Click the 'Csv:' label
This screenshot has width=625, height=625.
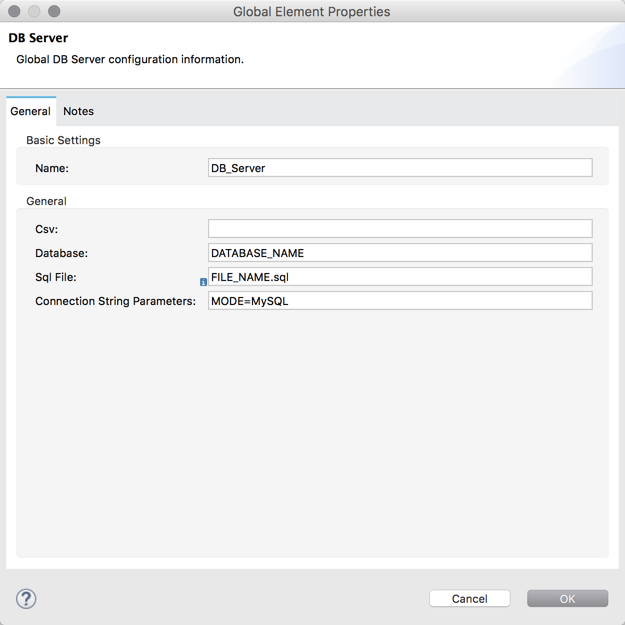pyautogui.click(x=47, y=229)
